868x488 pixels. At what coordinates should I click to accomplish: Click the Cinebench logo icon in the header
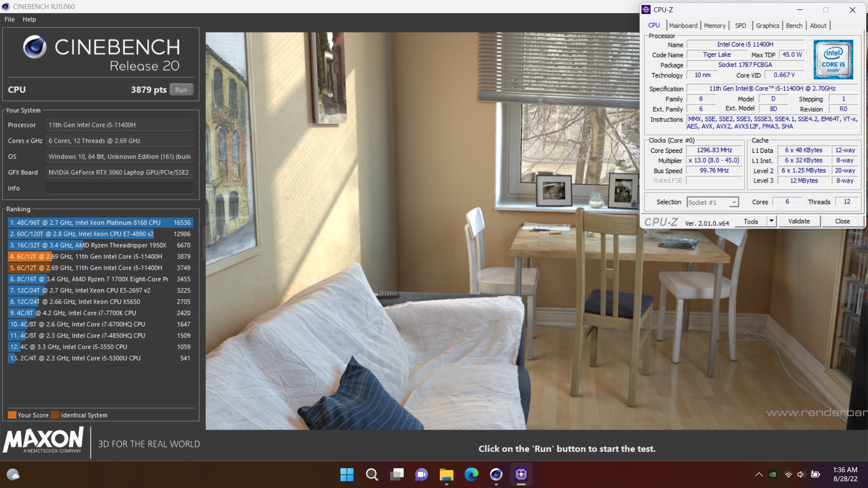point(35,47)
